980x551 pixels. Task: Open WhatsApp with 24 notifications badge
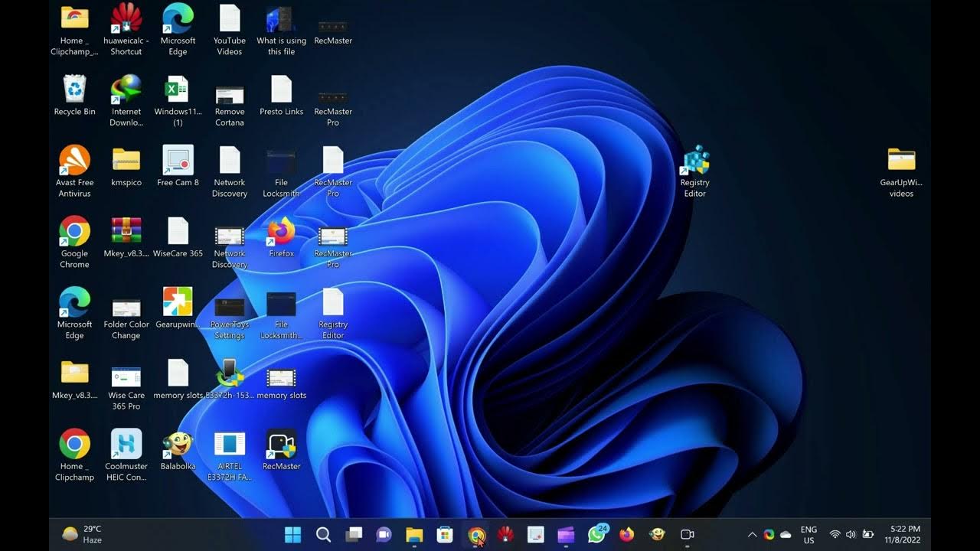click(596, 534)
